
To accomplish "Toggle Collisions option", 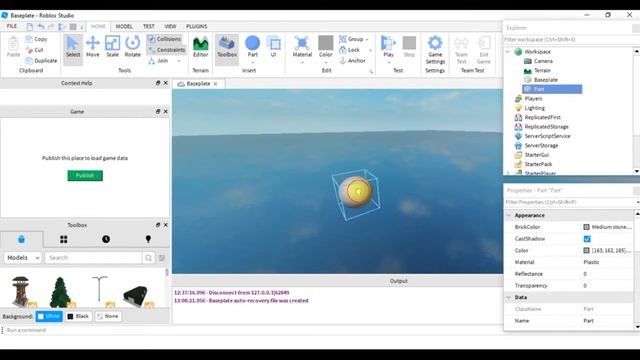I will coord(165,39).
